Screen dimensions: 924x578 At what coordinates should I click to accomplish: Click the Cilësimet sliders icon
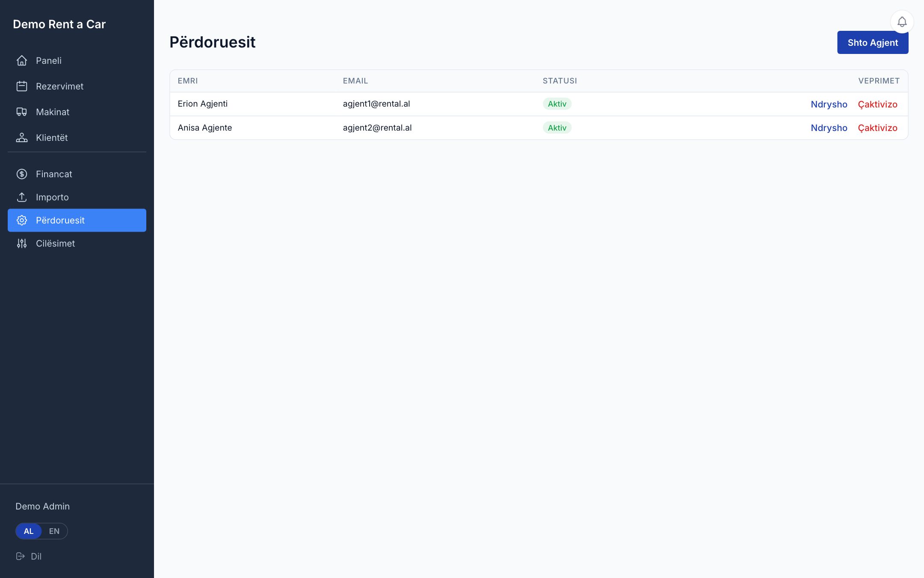point(22,243)
